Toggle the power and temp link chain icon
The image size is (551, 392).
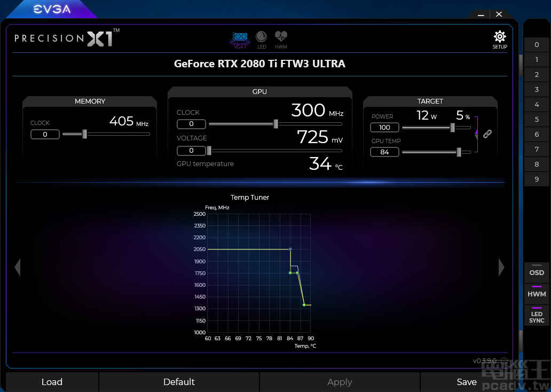click(487, 134)
